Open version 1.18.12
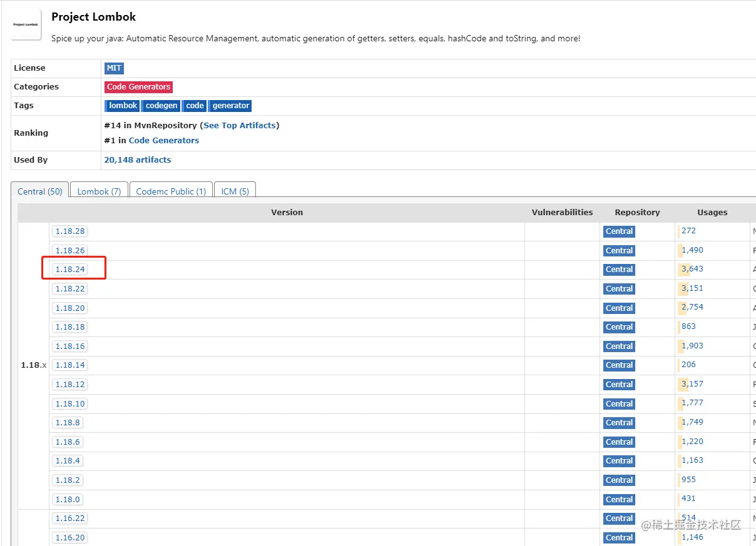Screen dimensions: 756x546 click(70, 385)
